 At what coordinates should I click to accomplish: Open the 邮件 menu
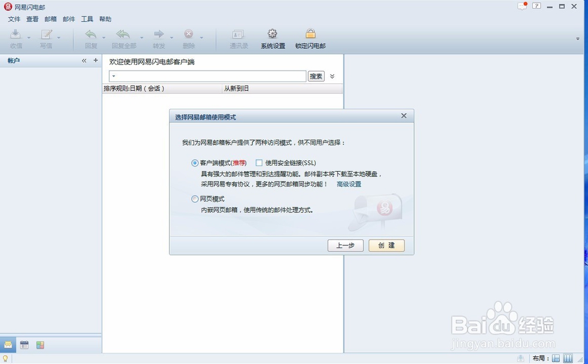point(69,19)
